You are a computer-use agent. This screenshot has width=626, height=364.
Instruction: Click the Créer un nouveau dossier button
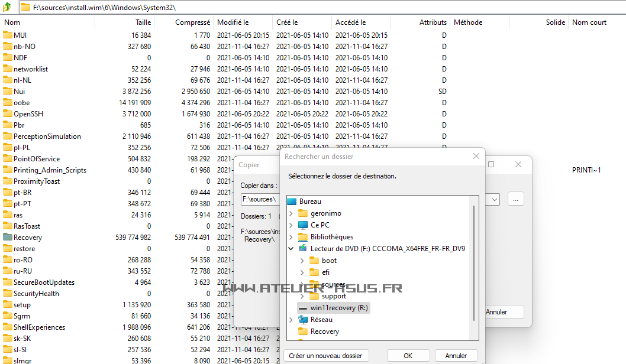click(325, 355)
